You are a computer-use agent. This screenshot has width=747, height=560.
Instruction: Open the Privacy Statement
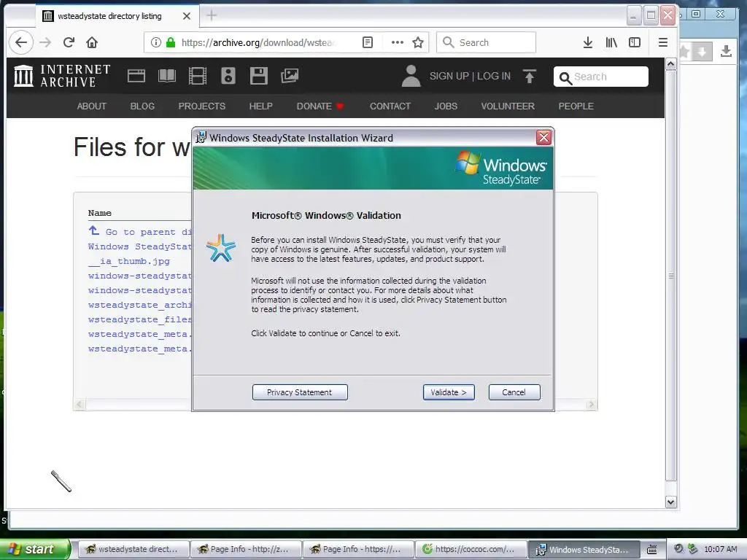tap(300, 392)
